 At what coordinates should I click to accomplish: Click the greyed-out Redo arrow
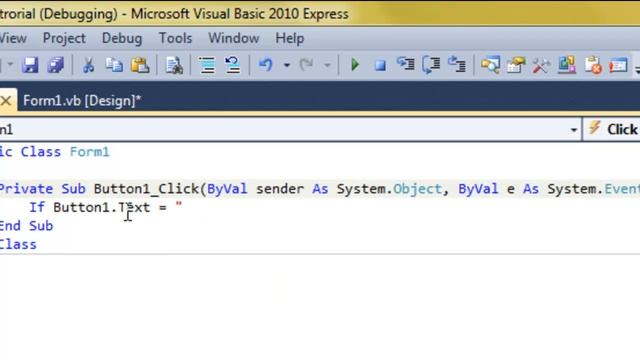pos(306,64)
